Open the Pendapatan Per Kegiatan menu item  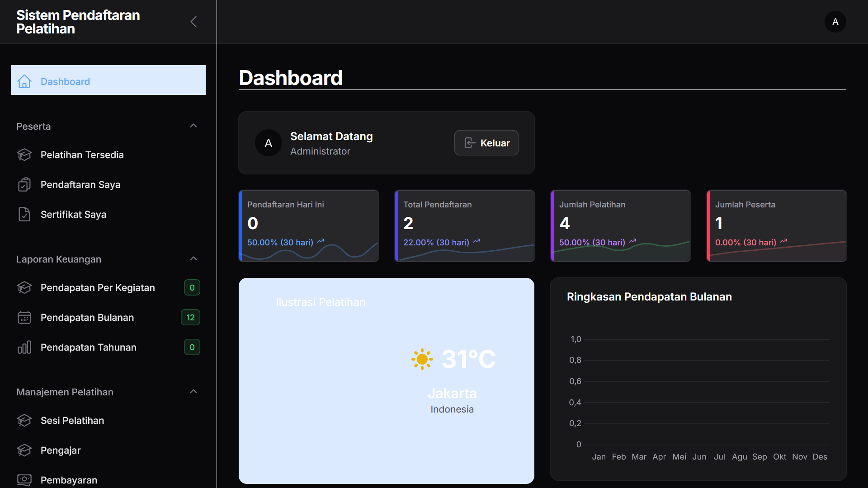[98, 287]
